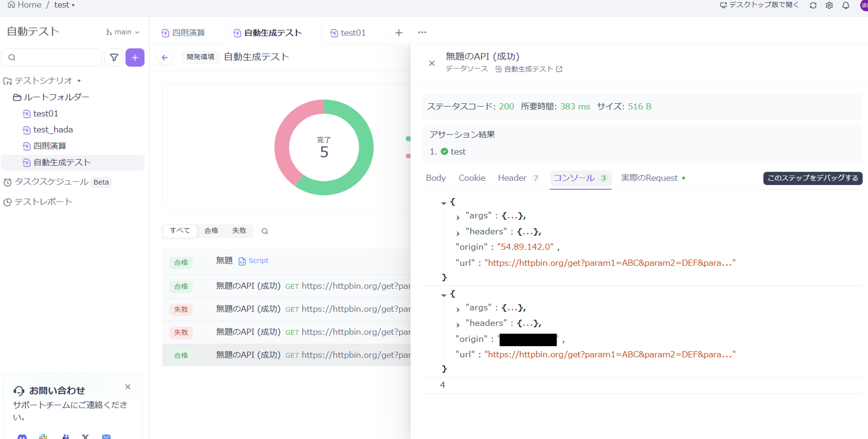
Task: Click the sidebar search input field
Action: tap(54, 58)
